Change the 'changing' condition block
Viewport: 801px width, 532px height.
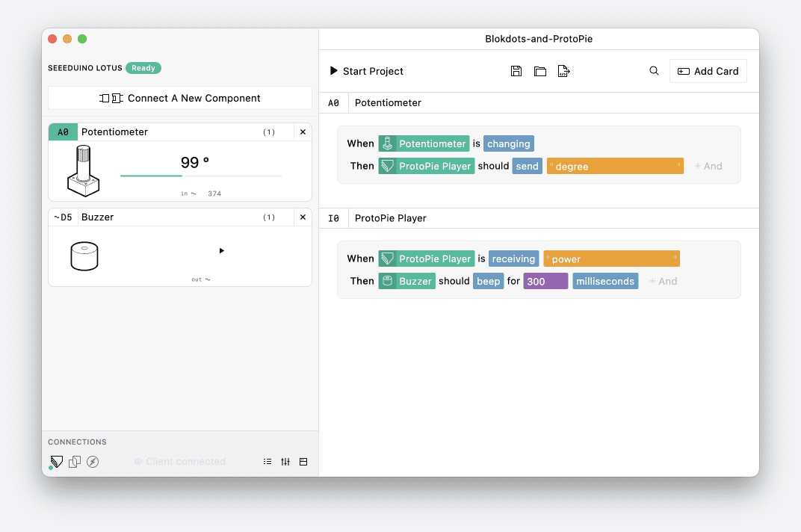pos(509,143)
